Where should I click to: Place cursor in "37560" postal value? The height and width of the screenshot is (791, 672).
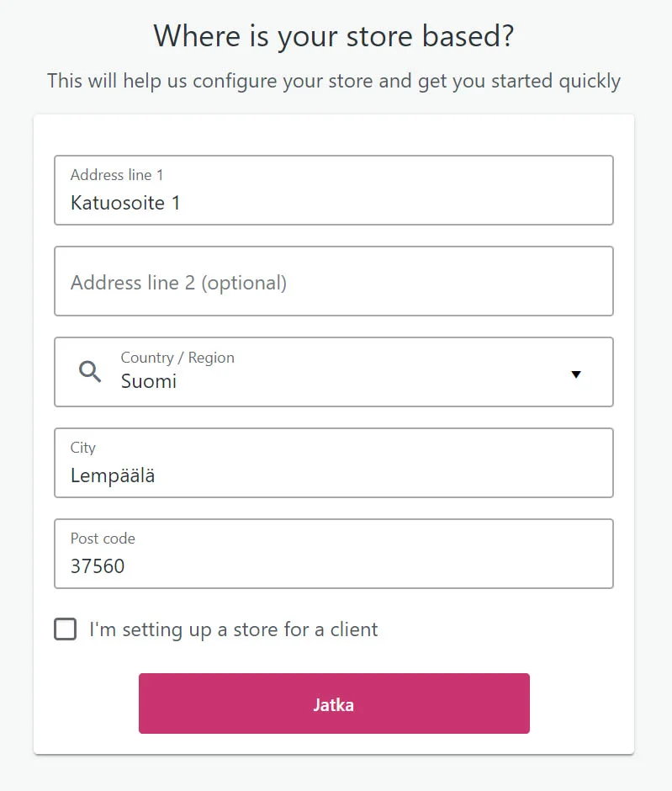[98, 566]
